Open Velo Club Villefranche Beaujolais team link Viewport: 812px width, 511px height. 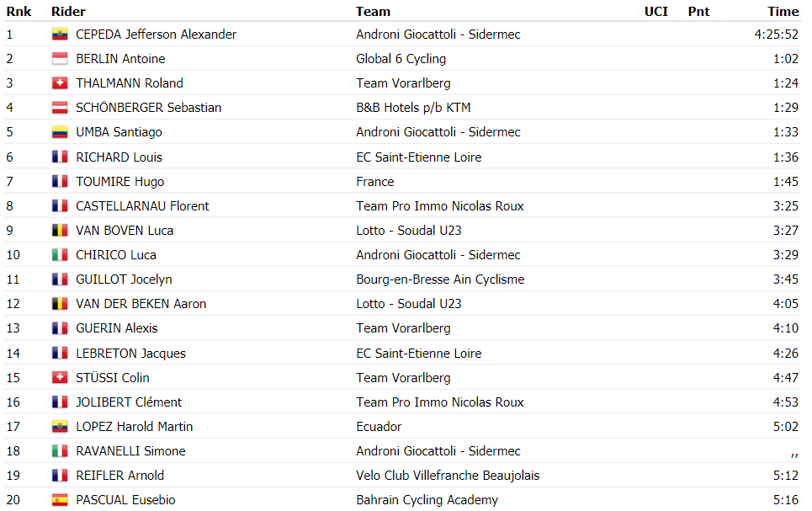click(448, 476)
